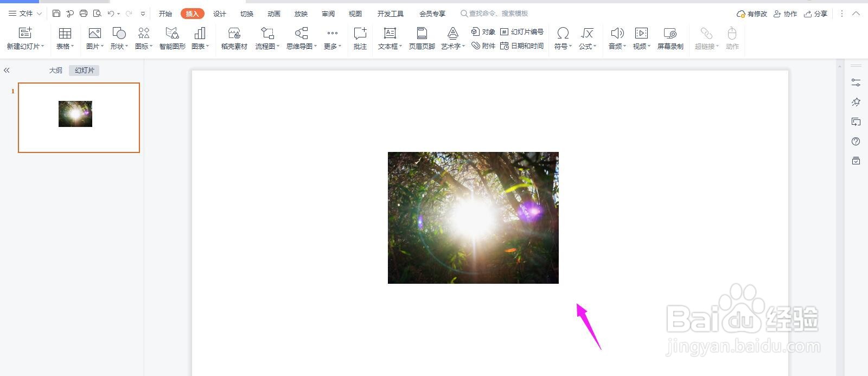Open the 文件 menu
This screenshot has height=376, width=868.
coord(25,14)
